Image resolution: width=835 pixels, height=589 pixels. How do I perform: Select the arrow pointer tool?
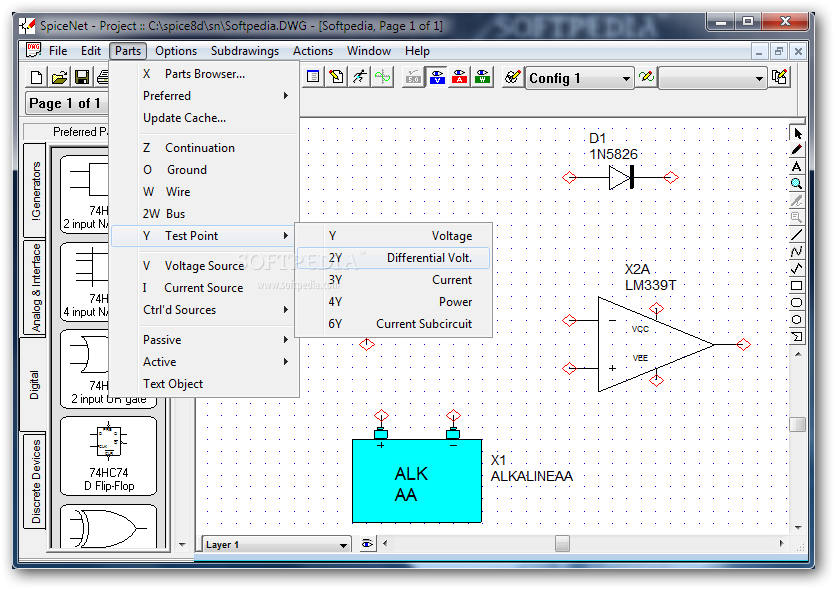click(797, 133)
